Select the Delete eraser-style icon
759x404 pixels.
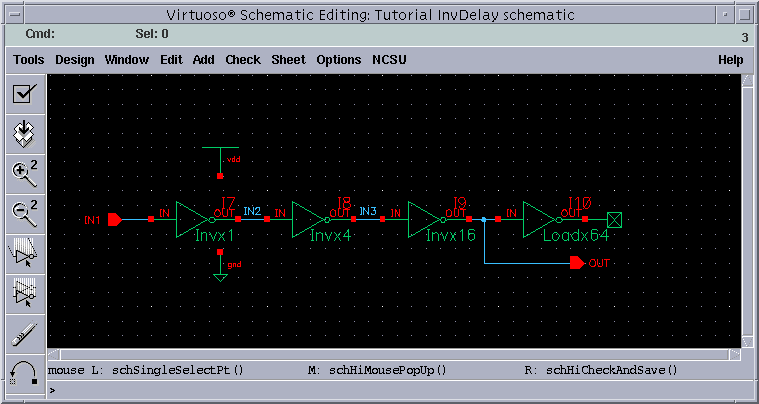point(25,333)
